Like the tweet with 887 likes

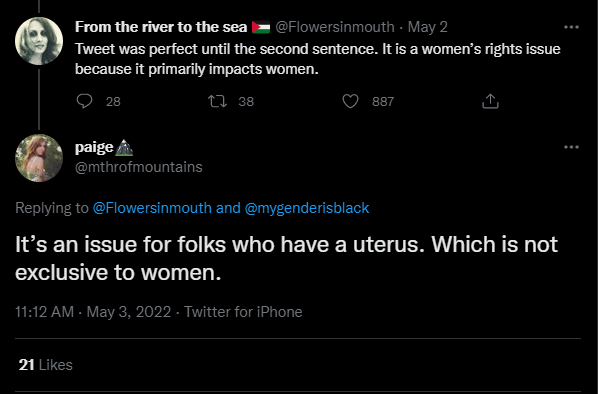pos(350,101)
